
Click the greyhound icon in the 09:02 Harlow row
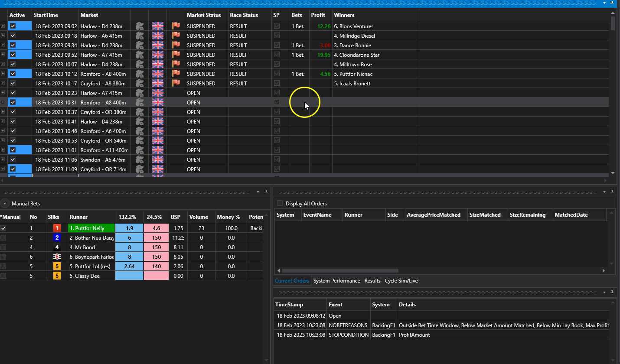139,26
